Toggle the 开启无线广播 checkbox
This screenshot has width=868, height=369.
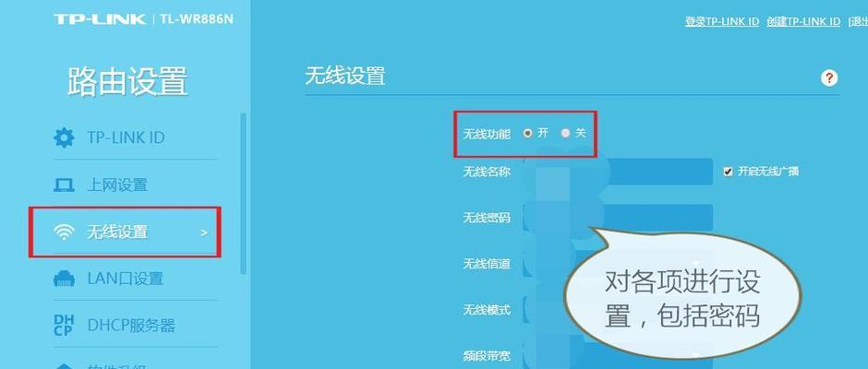pos(728,172)
